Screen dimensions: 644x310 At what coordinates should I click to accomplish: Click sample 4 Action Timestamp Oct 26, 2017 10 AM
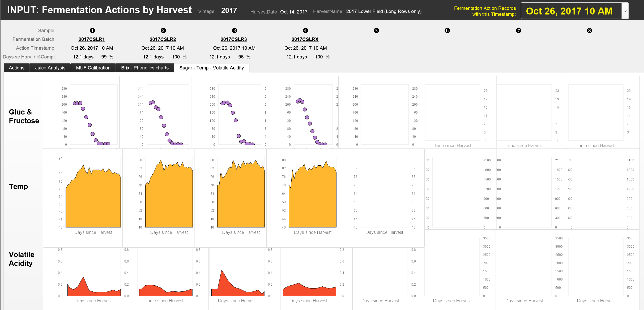(x=306, y=48)
